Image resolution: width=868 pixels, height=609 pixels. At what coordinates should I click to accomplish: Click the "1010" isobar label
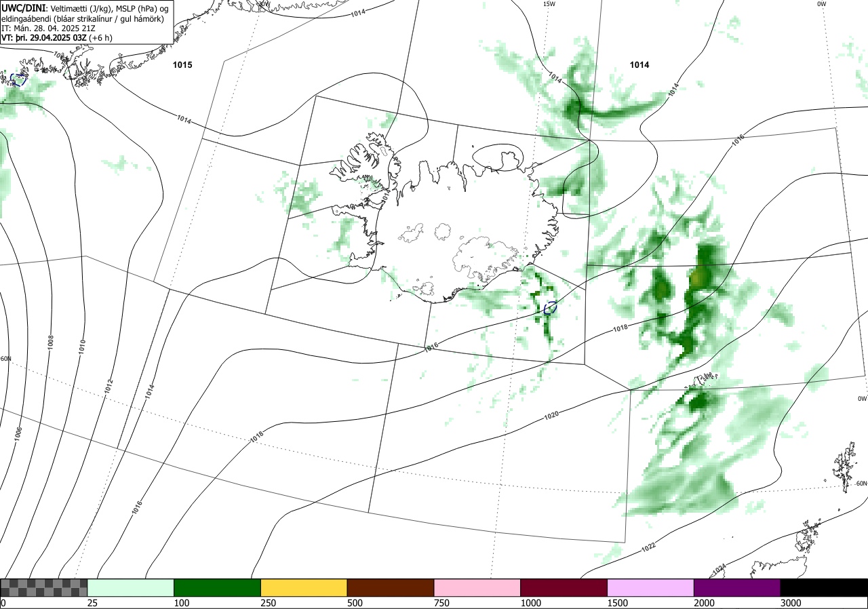pos(82,347)
